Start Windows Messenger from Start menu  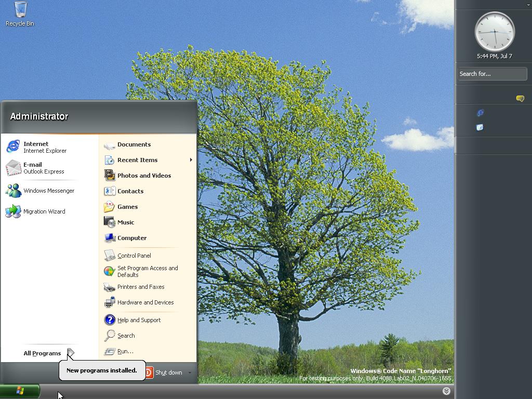pyautogui.click(x=40, y=191)
